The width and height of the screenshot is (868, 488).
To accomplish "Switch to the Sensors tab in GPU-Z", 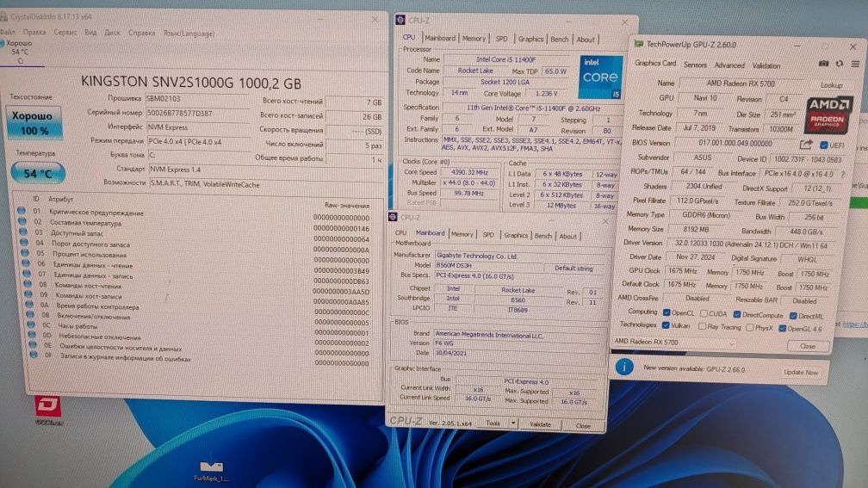I will 695,65.
